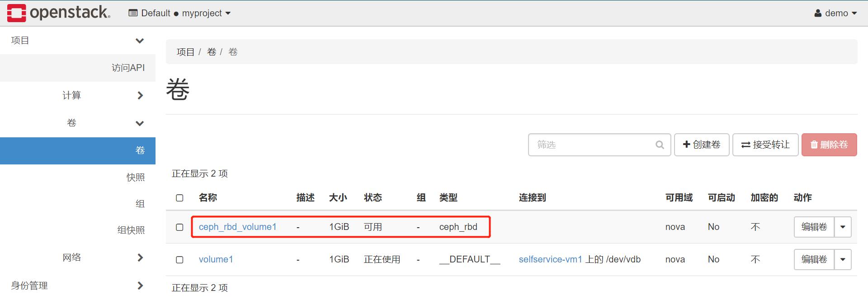Expand the 身份管理 sidebar section

click(78, 285)
